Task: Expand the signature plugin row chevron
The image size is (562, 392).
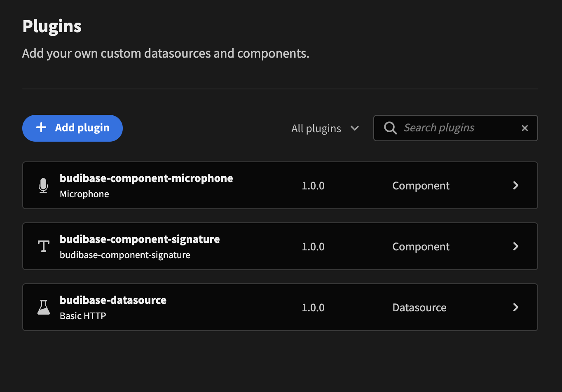Action: [x=515, y=247]
